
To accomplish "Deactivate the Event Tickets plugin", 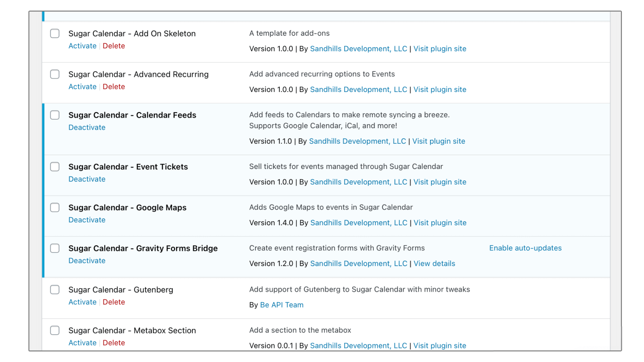I will [87, 179].
